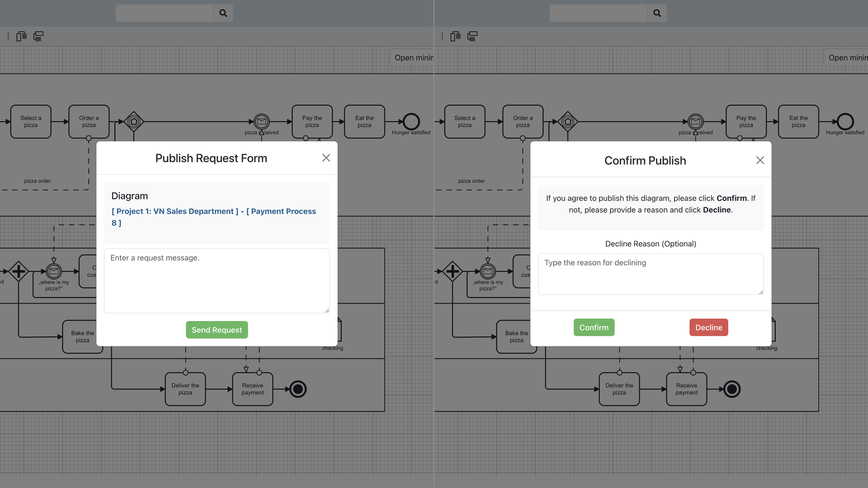This screenshot has height=488, width=868.
Task: Click the search magnifier icon in right pane
Action: point(657,13)
